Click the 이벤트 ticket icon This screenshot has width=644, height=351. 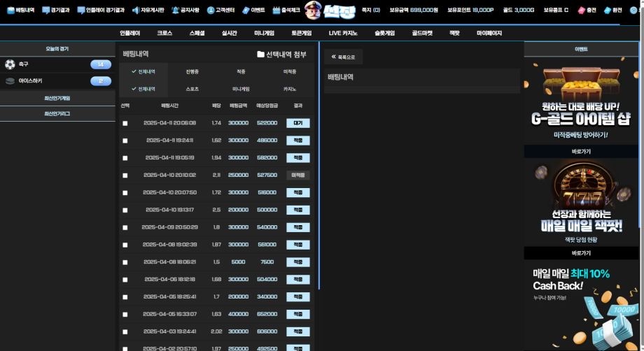tap(246, 10)
